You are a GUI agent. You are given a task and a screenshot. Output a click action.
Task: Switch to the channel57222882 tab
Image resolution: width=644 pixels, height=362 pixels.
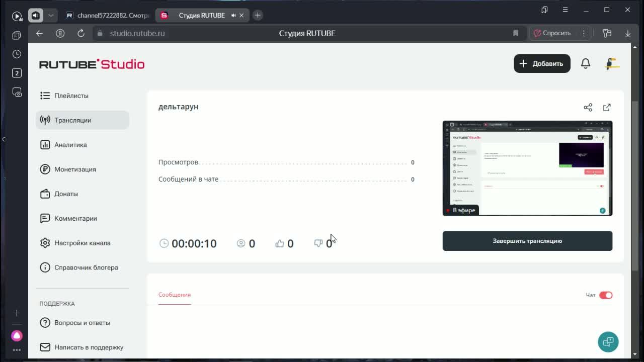(x=108, y=16)
